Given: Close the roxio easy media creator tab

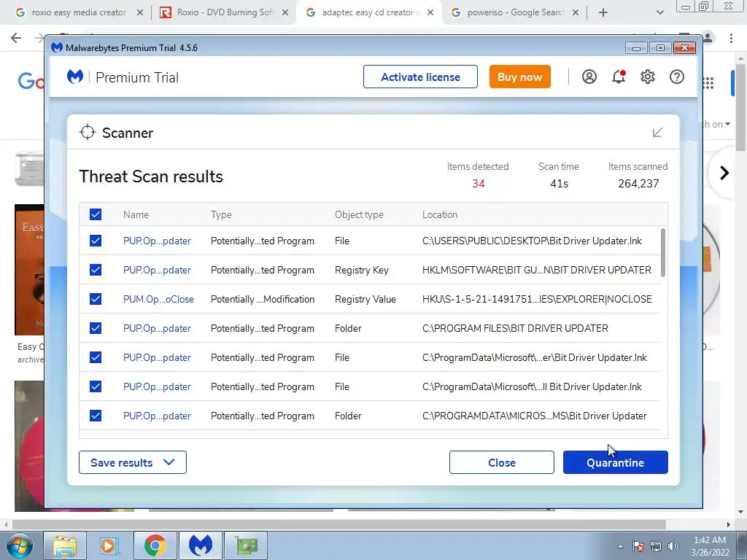Looking at the screenshot, I should pos(140,12).
